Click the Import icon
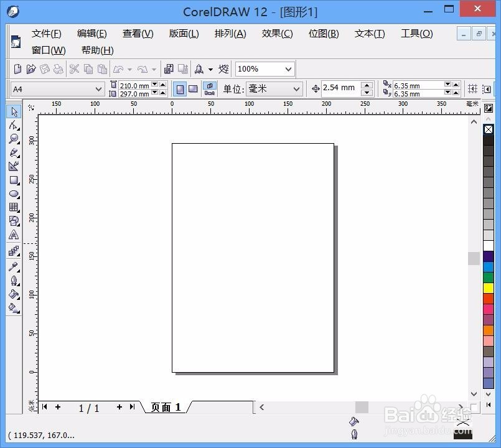The height and width of the screenshot is (448, 501). (169, 69)
